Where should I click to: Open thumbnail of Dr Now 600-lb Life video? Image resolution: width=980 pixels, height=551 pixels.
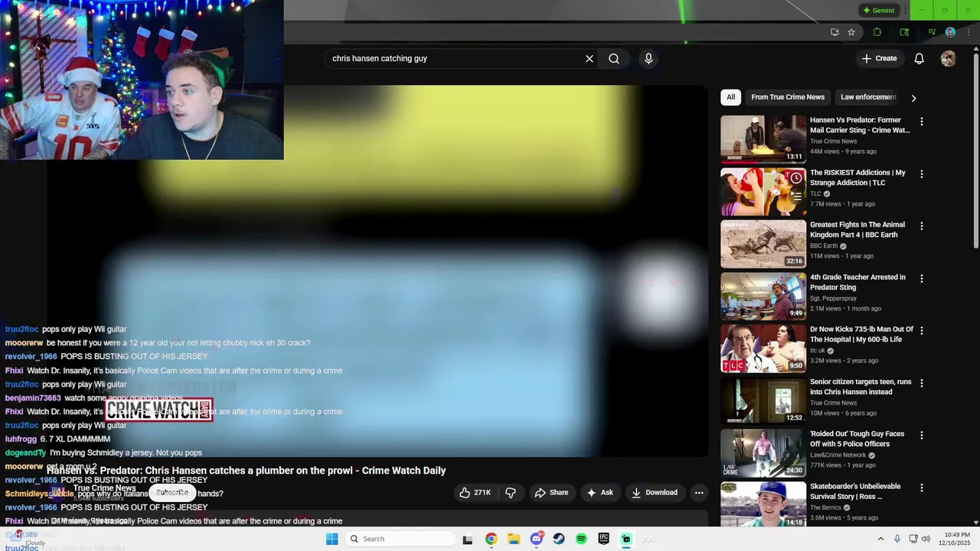[763, 349]
